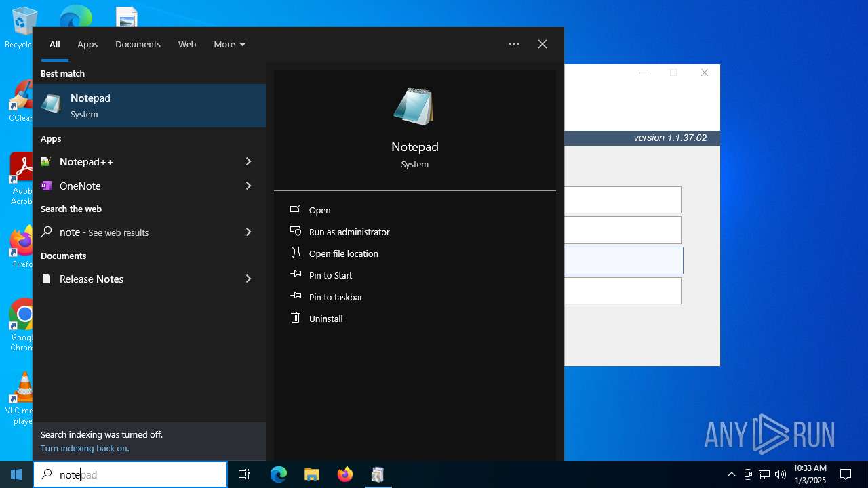Open the Recycle Bin desktop icon
The height and width of the screenshot is (488, 868).
[20, 28]
